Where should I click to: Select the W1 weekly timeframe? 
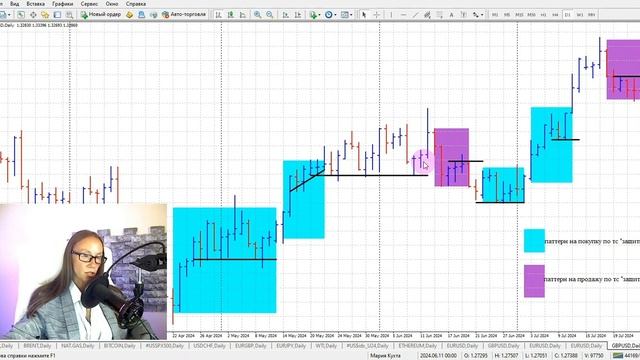tap(580, 15)
